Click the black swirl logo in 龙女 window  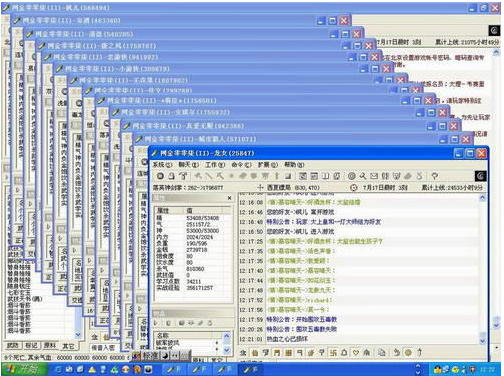[x=480, y=176]
